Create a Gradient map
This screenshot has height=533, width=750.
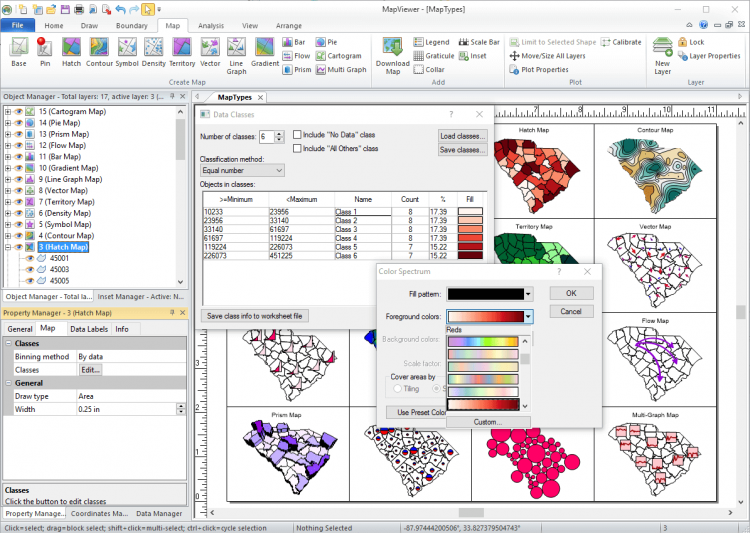[x=265, y=52]
